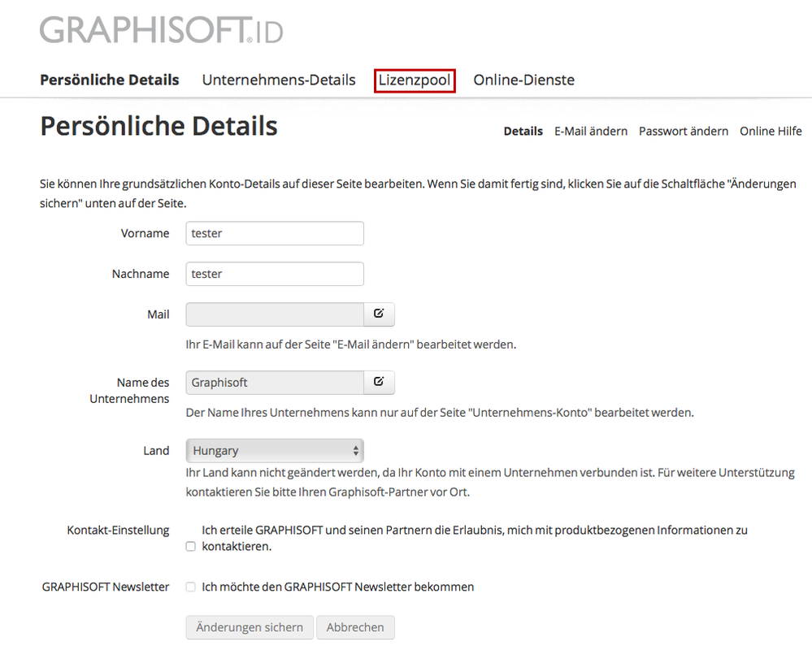812x650 pixels.
Task: Enable the Kontakt-Einstellung permission checkbox
Action: point(191,547)
